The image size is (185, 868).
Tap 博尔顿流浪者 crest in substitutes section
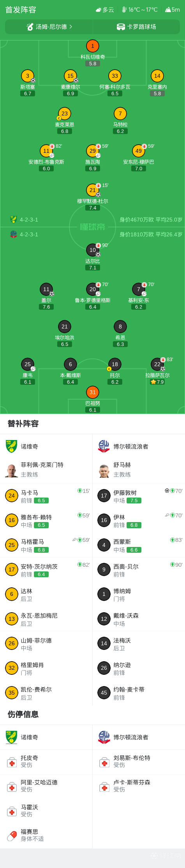[x=104, y=446]
